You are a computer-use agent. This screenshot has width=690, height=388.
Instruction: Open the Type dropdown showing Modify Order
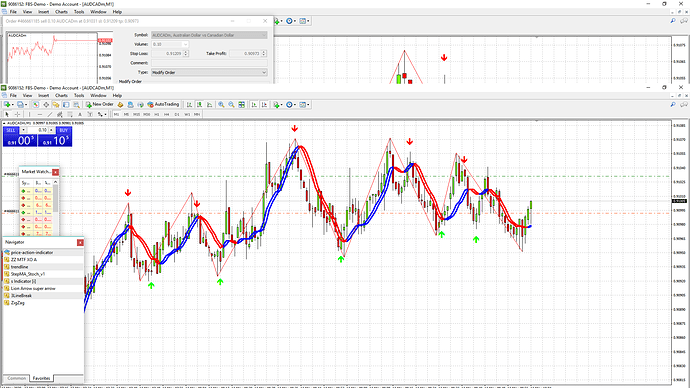point(209,72)
